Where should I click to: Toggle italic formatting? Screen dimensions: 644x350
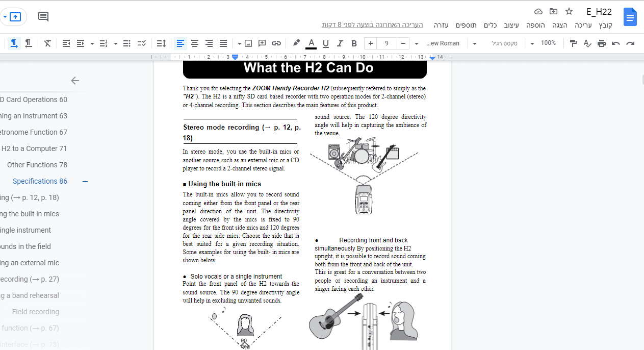click(340, 43)
